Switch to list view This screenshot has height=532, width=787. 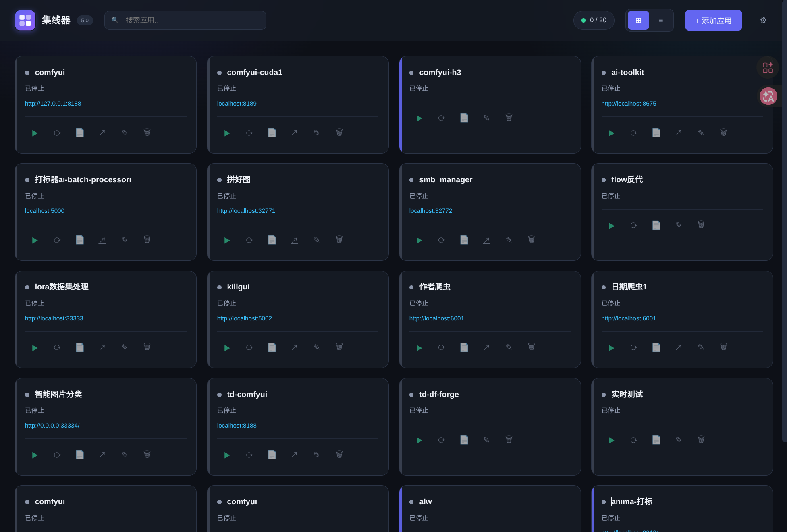[661, 20]
